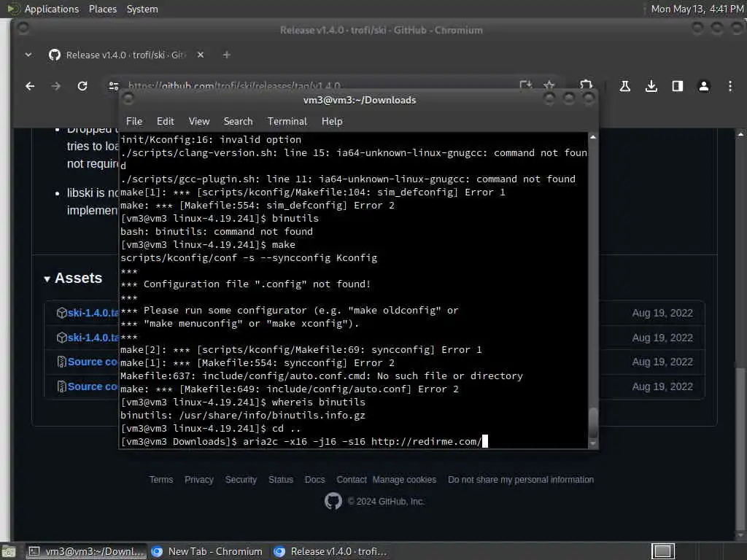Open terminal Search menu
747x560 pixels.
(x=239, y=122)
